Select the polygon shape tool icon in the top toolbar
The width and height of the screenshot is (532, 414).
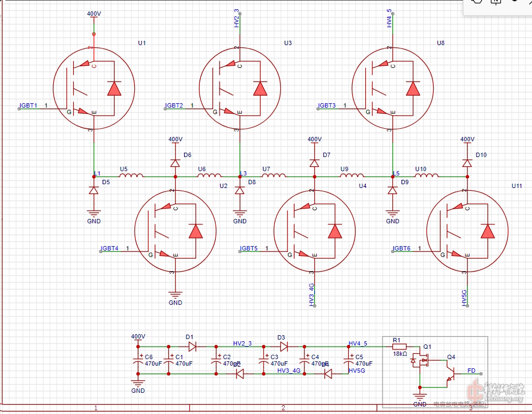[x=477, y=3]
